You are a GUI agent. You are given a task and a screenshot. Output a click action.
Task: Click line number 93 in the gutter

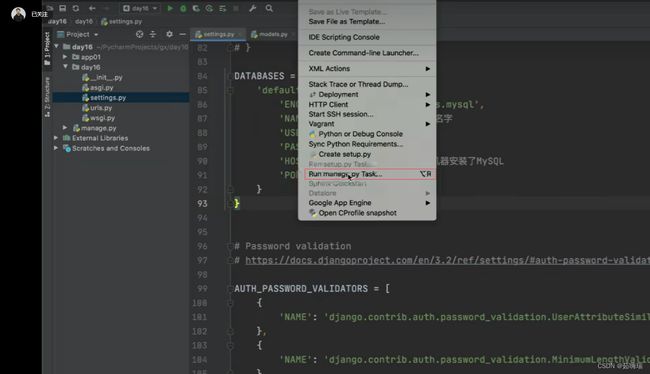pos(202,204)
